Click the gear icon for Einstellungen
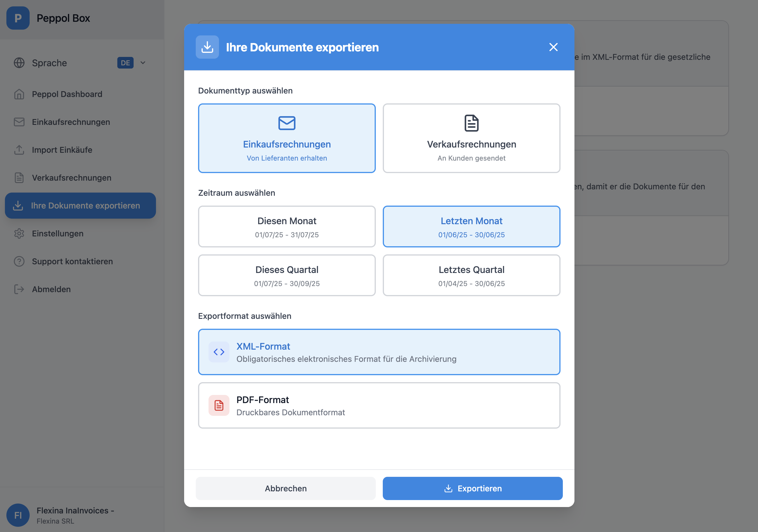The height and width of the screenshot is (532, 758). tap(19, 234)
